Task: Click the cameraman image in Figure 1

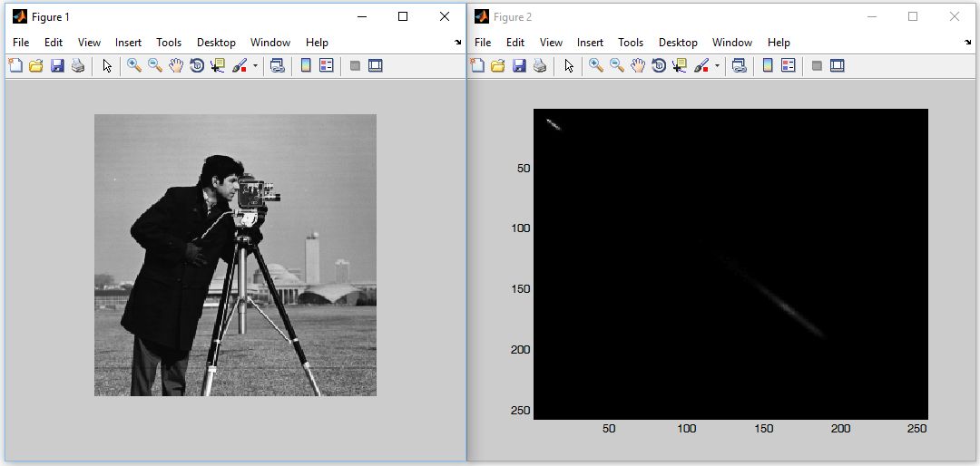Action: [x=236, y=255]
